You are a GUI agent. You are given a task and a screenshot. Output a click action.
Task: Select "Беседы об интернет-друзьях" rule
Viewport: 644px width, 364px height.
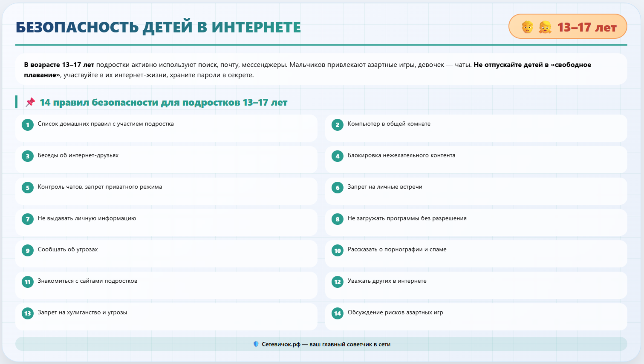pyautogui.click(x=166, y=160)
